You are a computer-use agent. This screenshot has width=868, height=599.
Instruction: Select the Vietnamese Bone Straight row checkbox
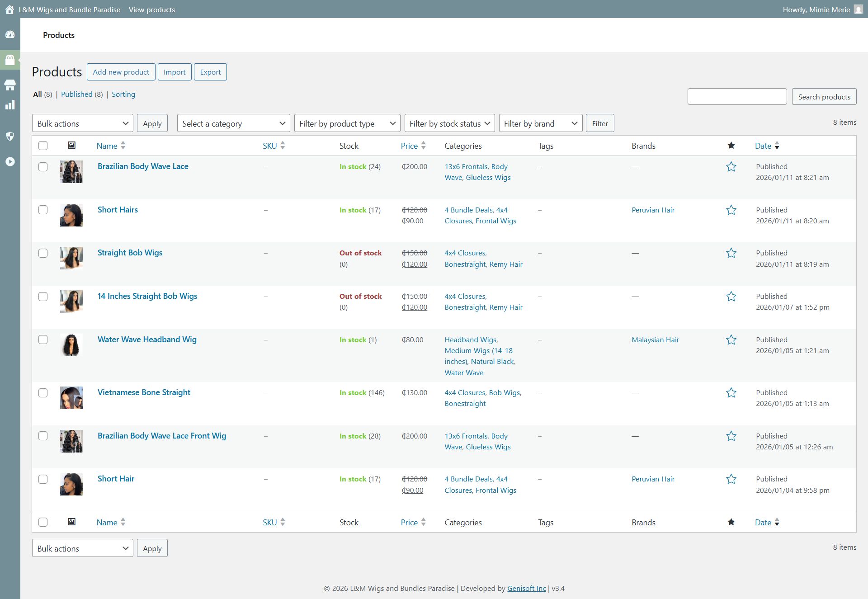point(43,393)
